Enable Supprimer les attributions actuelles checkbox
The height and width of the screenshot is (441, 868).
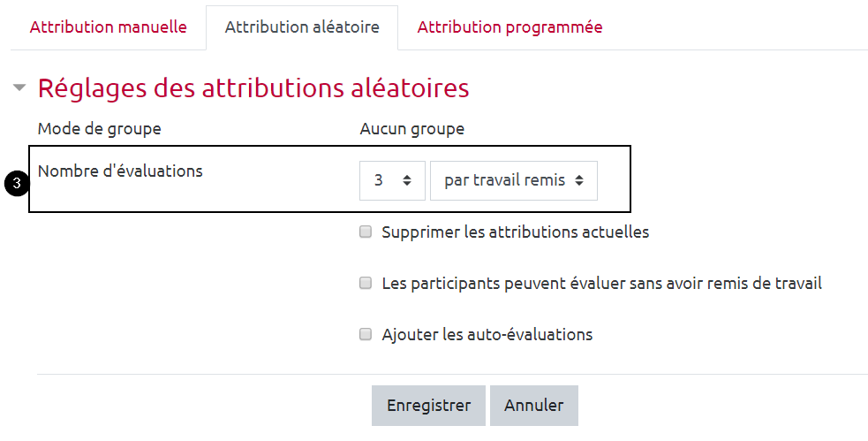point(366,232)
